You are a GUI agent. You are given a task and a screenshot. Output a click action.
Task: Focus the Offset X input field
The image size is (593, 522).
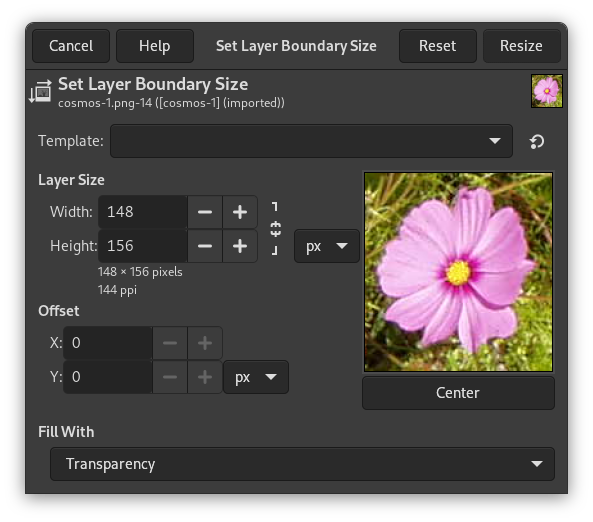108,343
